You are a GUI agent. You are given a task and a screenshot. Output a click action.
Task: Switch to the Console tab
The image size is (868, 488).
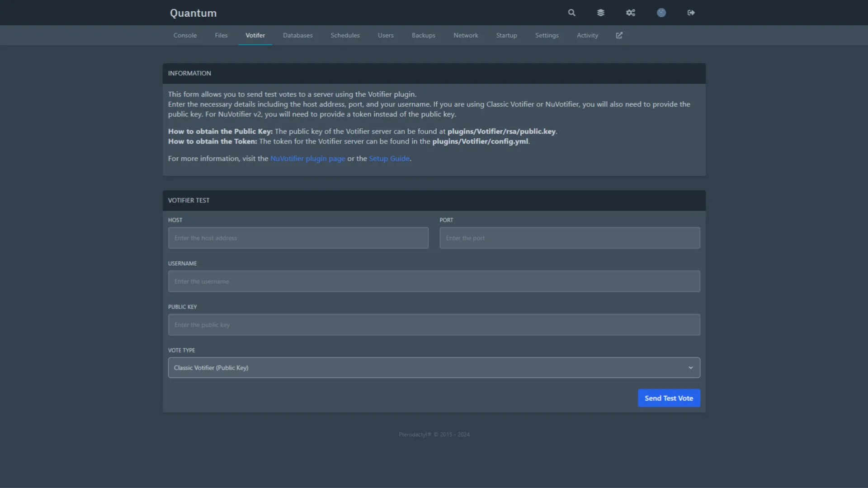(185, 35)
